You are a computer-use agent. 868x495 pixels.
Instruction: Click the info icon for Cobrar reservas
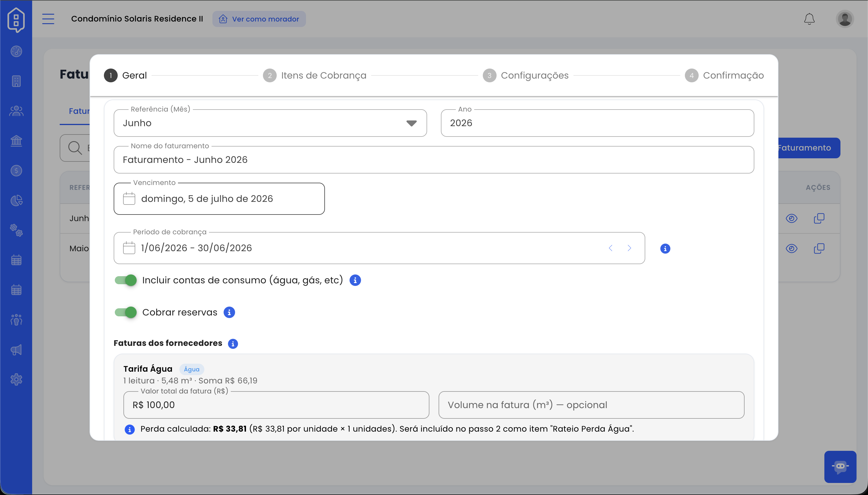point(229,312)
